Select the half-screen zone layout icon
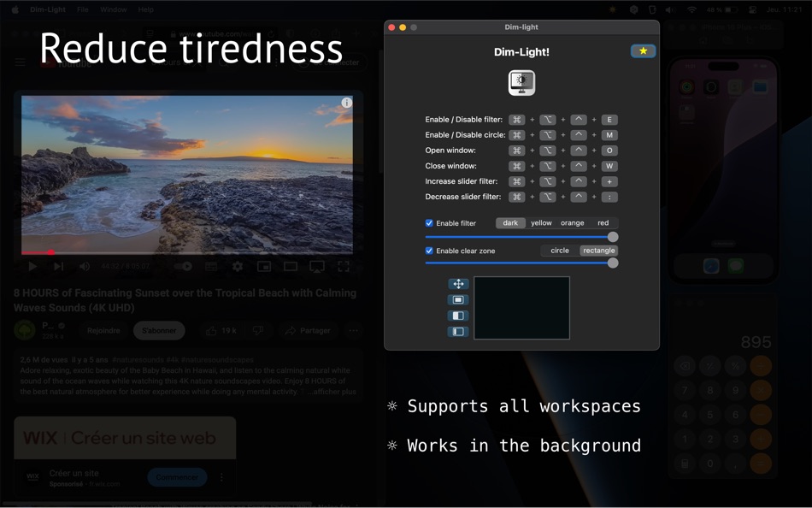The height and width of the screenshot is (508, 812). (x=458, y=316)
